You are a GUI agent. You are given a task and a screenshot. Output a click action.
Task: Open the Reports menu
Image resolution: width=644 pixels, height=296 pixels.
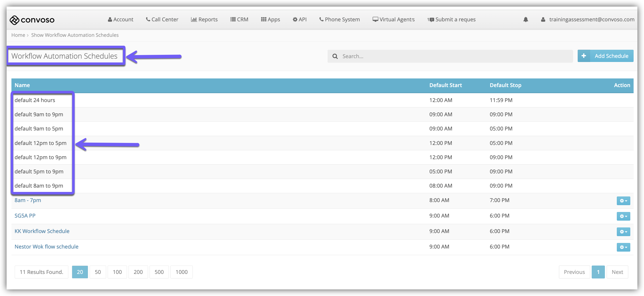(204, 20)
